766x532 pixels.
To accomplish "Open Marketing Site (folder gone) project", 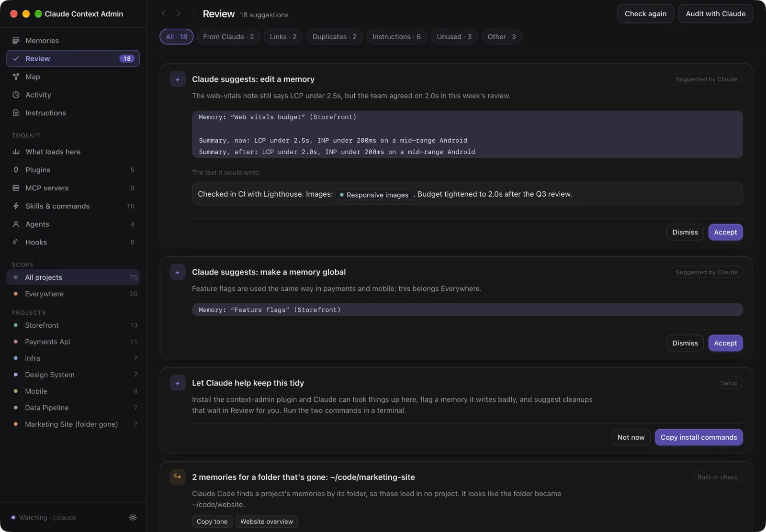I will (73, 424).
